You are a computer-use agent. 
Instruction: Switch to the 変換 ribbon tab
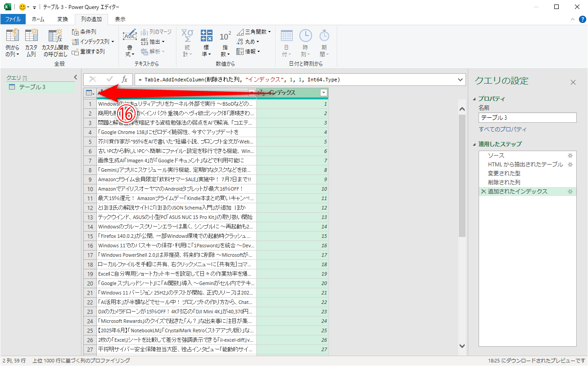(x=62, y=19)
